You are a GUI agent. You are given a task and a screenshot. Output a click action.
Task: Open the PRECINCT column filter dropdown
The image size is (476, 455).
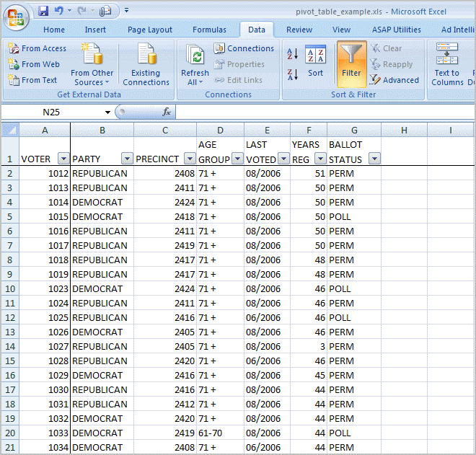click(x=190, y=159)
